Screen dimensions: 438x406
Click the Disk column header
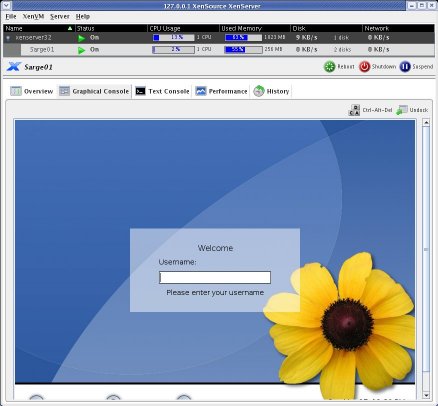327,28
